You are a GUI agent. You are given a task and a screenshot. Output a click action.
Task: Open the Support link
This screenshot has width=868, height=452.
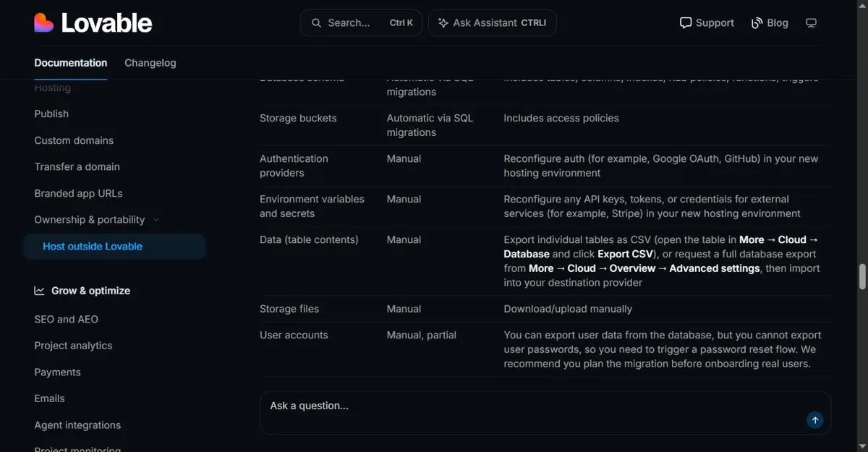pos(707,23)
